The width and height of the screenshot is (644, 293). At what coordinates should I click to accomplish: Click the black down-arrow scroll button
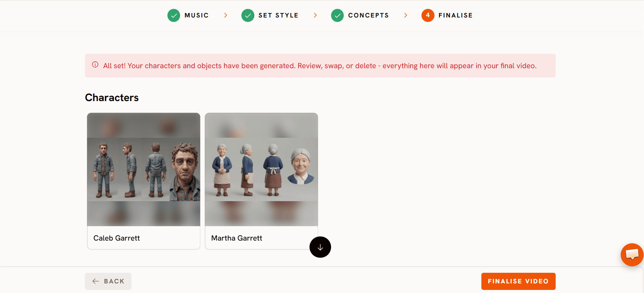(320, 247)
